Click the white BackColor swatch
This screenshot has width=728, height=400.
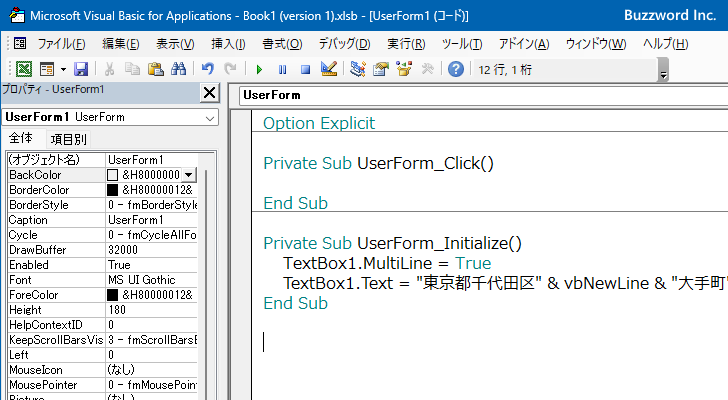(112, 175)
